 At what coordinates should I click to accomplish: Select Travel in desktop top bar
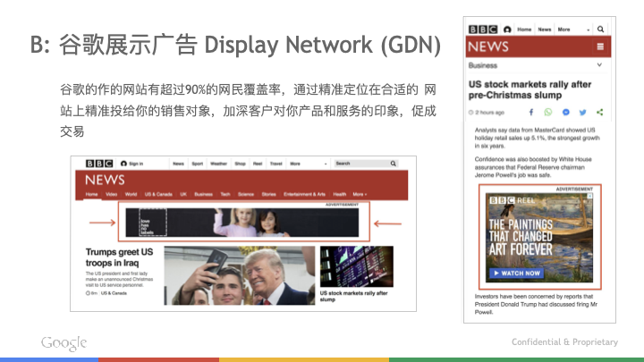(x=276, y=164)
